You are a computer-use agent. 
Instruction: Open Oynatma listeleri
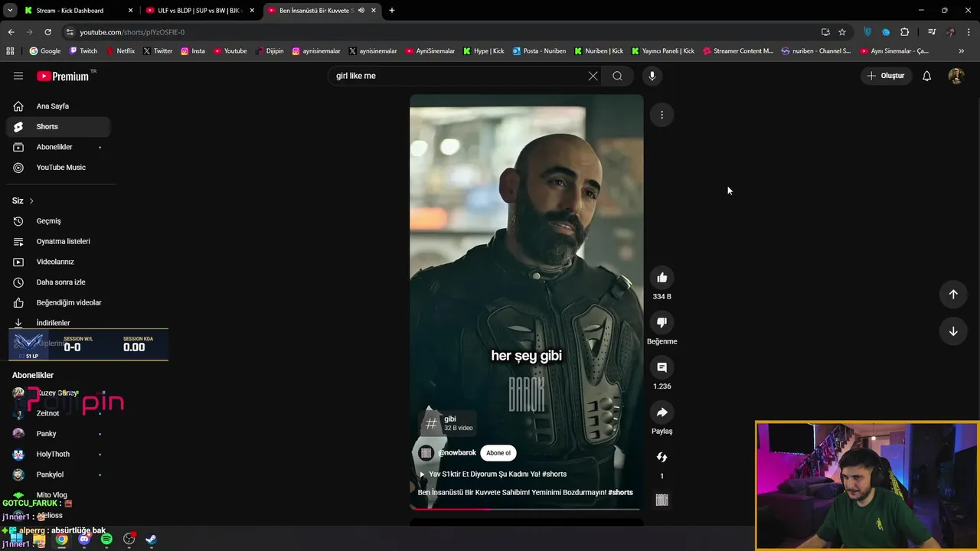pyautogui.click(x=58, y=241)
